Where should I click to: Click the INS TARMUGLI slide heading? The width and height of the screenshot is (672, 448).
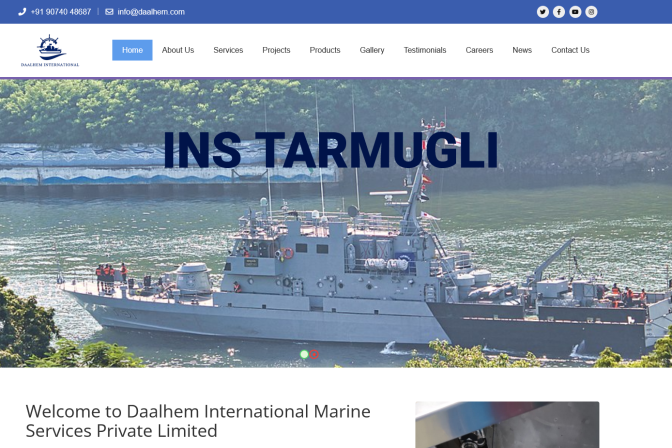coord(330,150)
